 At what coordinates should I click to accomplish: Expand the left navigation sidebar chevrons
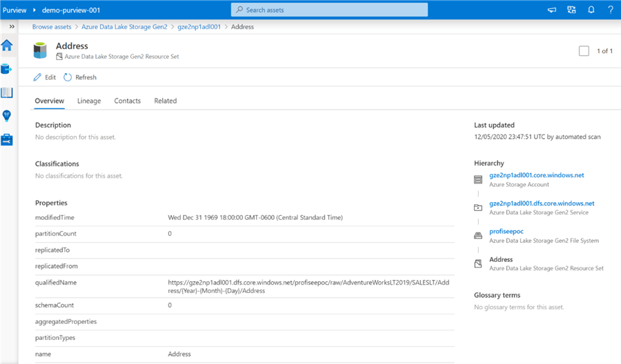12,26
